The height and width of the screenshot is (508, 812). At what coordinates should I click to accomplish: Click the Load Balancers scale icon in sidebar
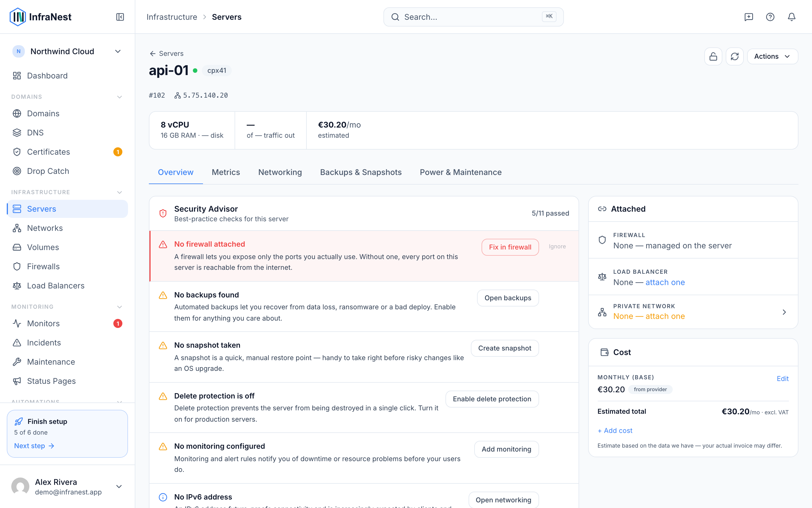(x=17, y=286)
